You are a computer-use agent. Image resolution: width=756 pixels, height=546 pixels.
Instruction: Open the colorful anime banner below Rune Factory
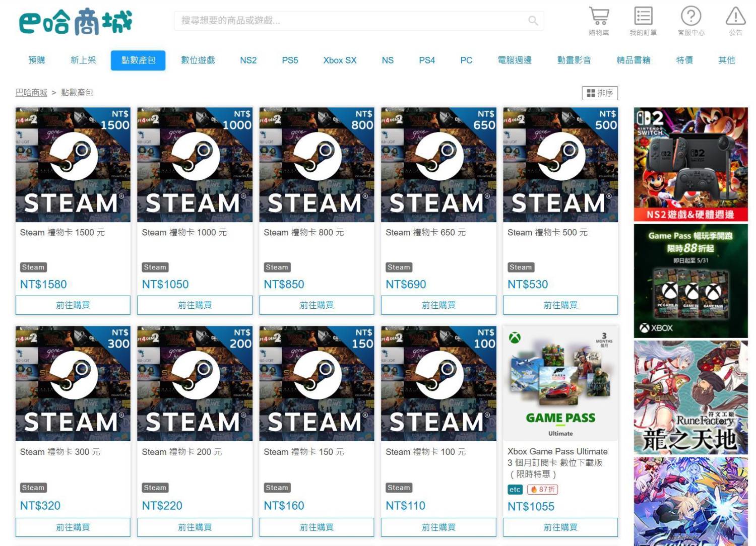pyautogui.click(x=691, y=502)
